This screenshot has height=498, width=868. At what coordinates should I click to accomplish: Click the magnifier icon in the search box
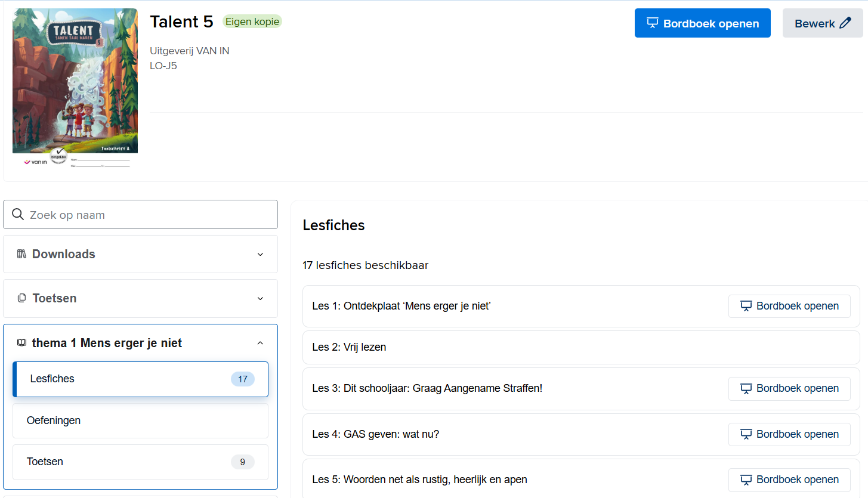point(18,215)
